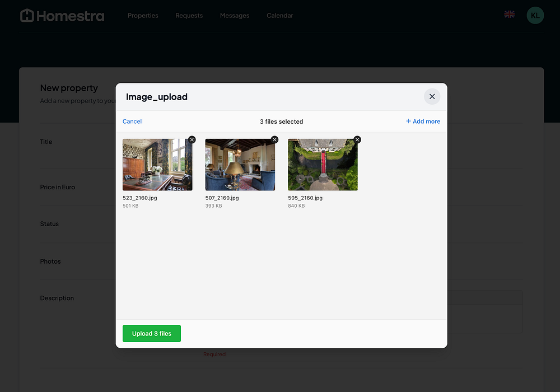Click the 393 KB file size

coord(213,206)
